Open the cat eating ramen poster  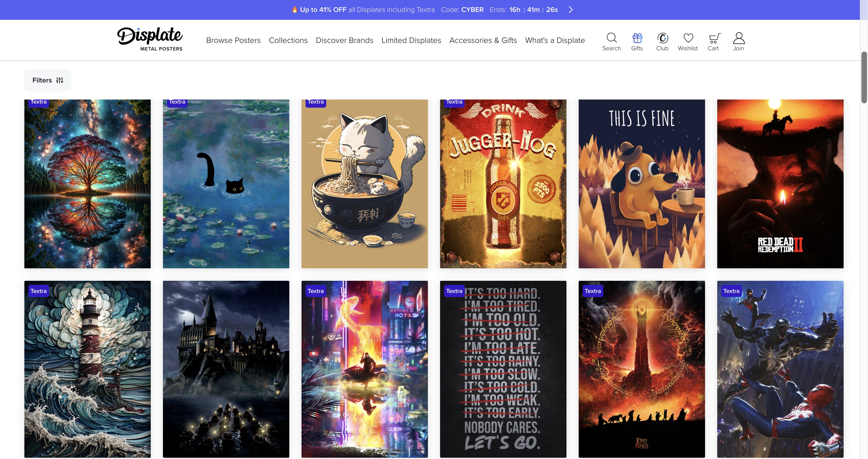(364, 184)
